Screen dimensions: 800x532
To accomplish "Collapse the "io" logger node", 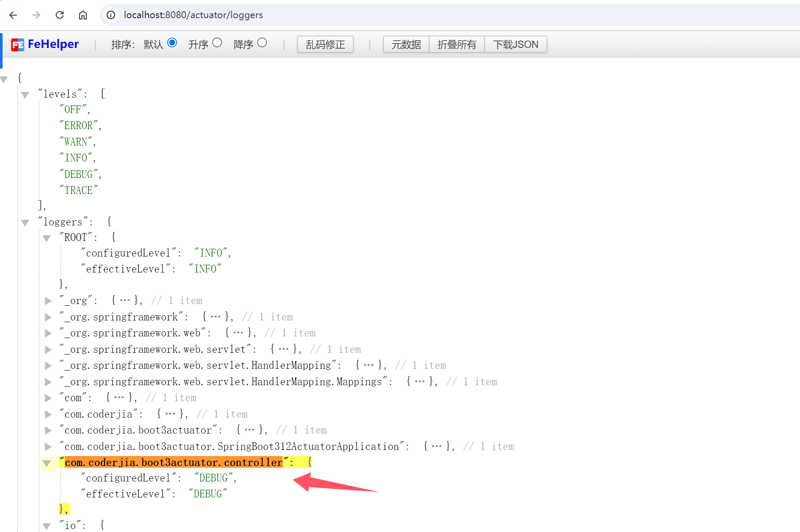I will (47, 527).
